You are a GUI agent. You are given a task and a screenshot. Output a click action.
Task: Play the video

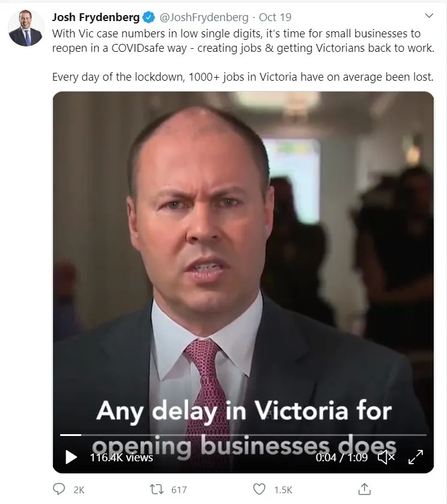(71, 457)
